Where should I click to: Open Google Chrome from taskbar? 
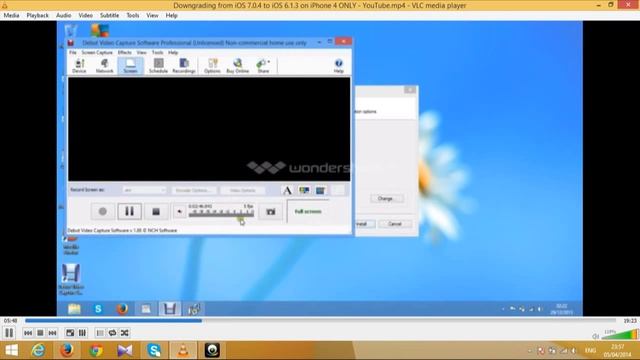coord(96,350)
